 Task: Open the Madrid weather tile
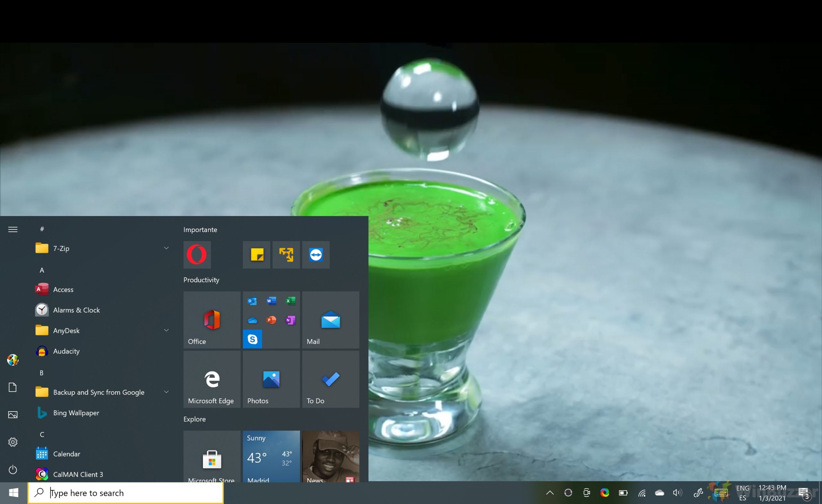click(x=271, y=456)
